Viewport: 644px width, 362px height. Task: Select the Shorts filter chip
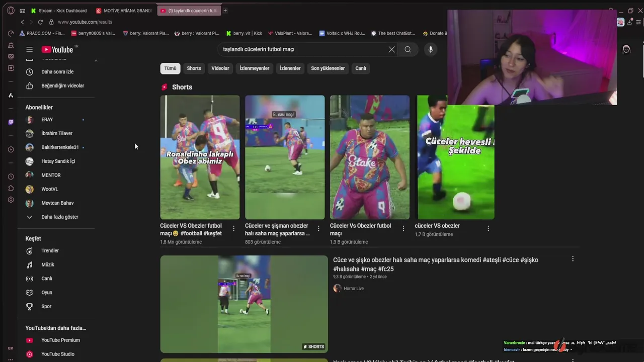194,68
